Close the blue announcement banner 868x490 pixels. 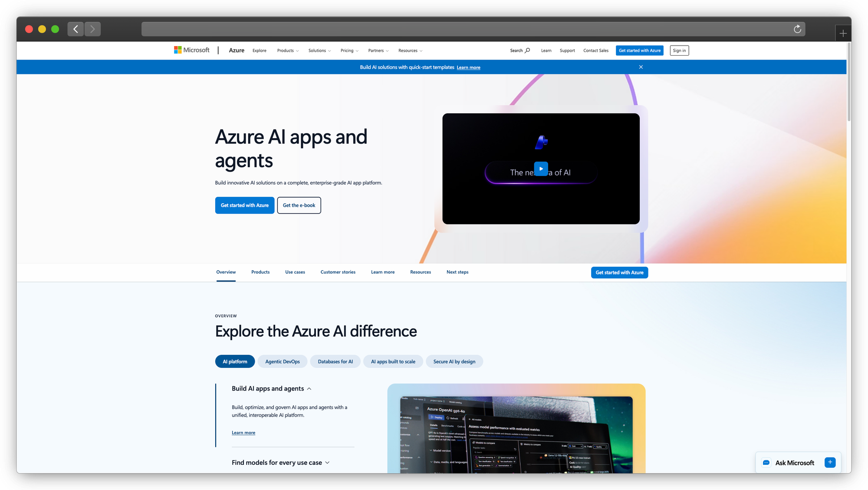(x=641, y=67)
